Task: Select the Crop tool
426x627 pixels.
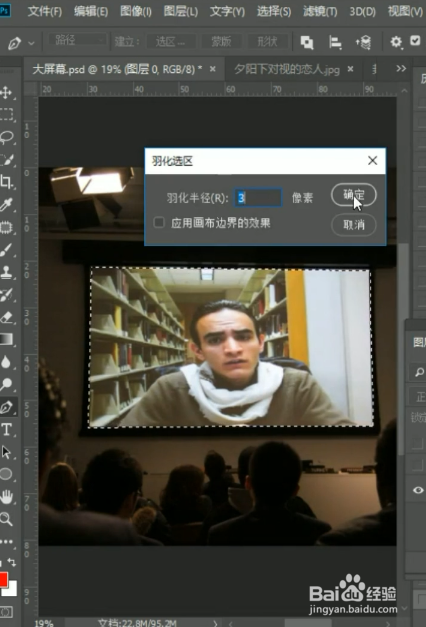Action: click(6, 182)
